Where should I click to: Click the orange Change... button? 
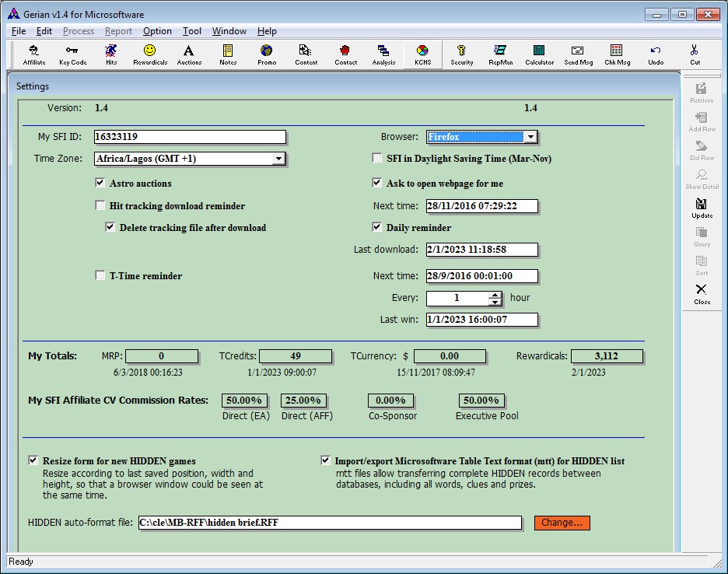562,523
